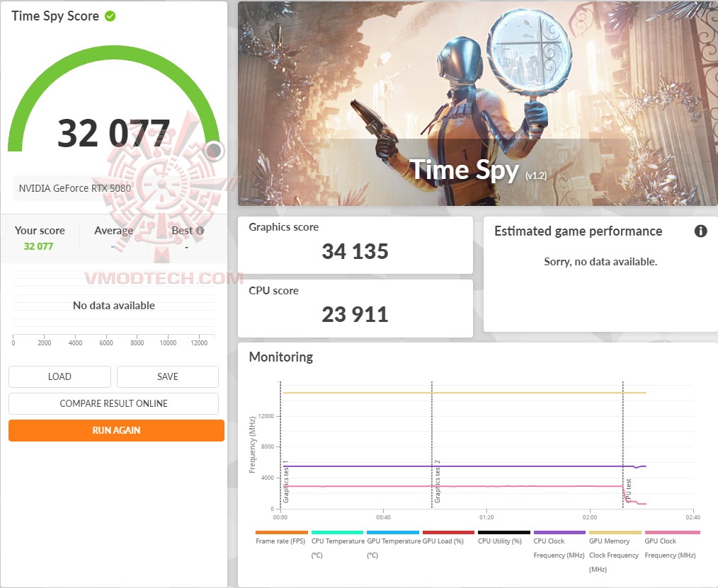Toggle GPU Temperature legend swatch
Viewport: 718px width, 588px height.
pos(393,533)
